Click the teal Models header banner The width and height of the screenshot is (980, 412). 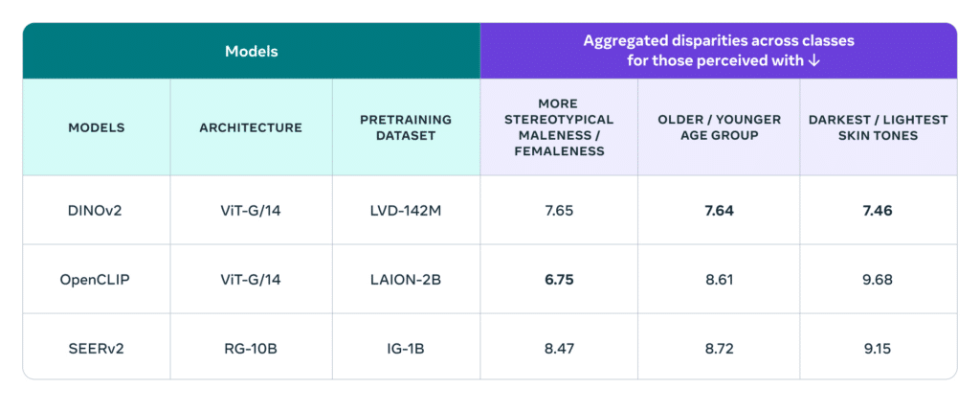251,51
